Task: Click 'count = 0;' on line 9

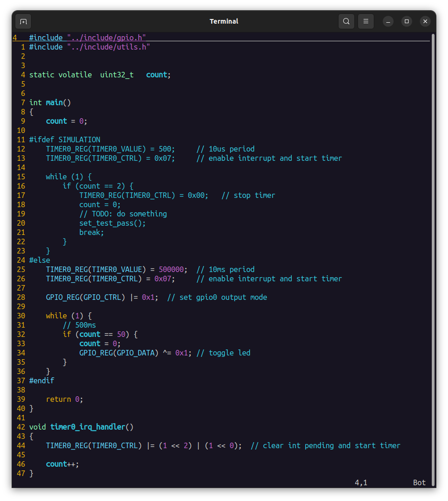Action: [x=66, y=121]
